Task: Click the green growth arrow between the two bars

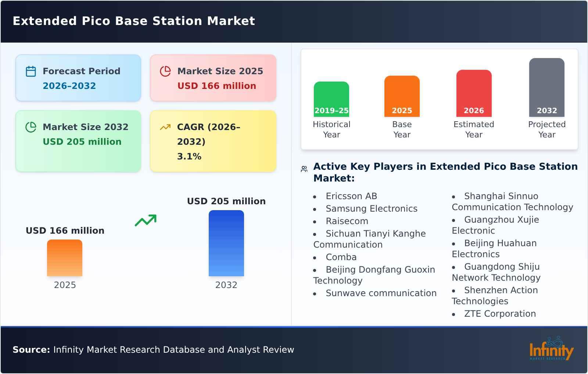Action: click(146, 220)
